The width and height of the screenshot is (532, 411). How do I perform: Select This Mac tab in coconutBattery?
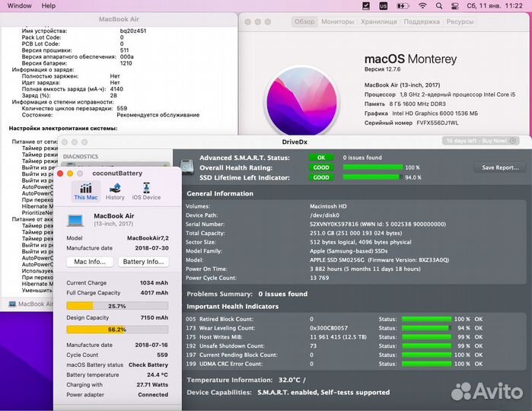(x=86, y=191)
